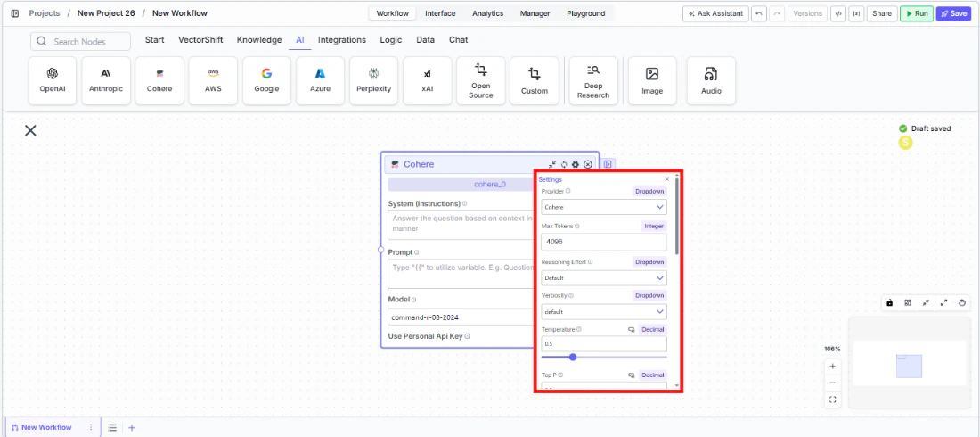Delete the Cohere node with its X icon

588,165
